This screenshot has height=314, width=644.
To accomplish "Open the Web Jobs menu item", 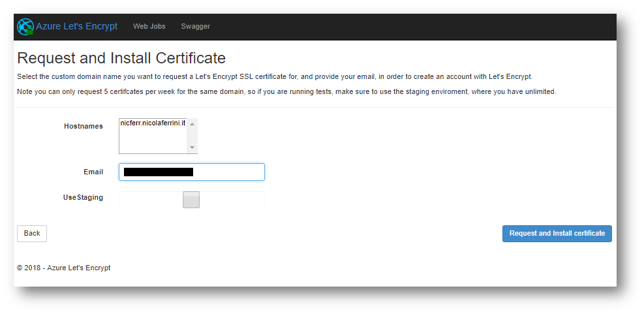I will pos(149,26).
